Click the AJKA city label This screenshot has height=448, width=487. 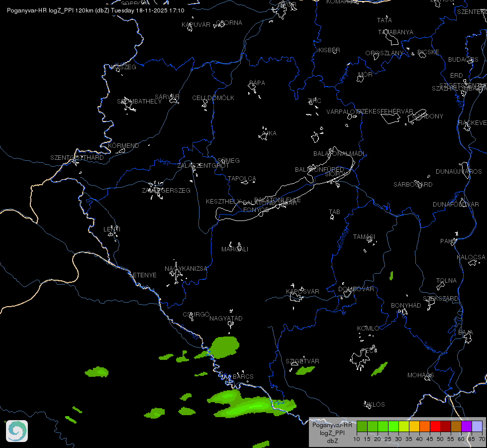click(269, 133)
